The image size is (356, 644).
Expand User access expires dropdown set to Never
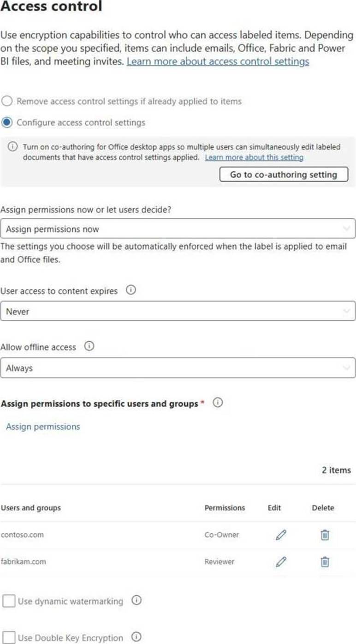pos(178,311)
